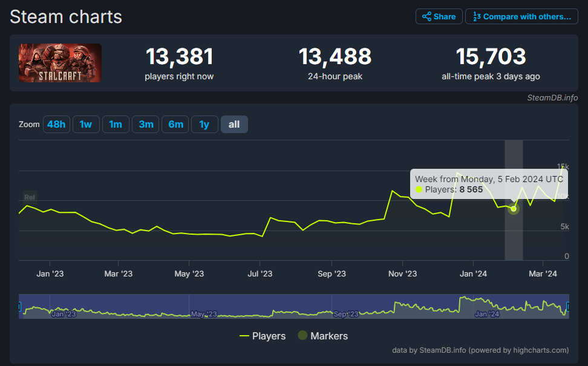Switch zoom range to 1m
Screen dimensions: 588x366
(x=116, y=125)
